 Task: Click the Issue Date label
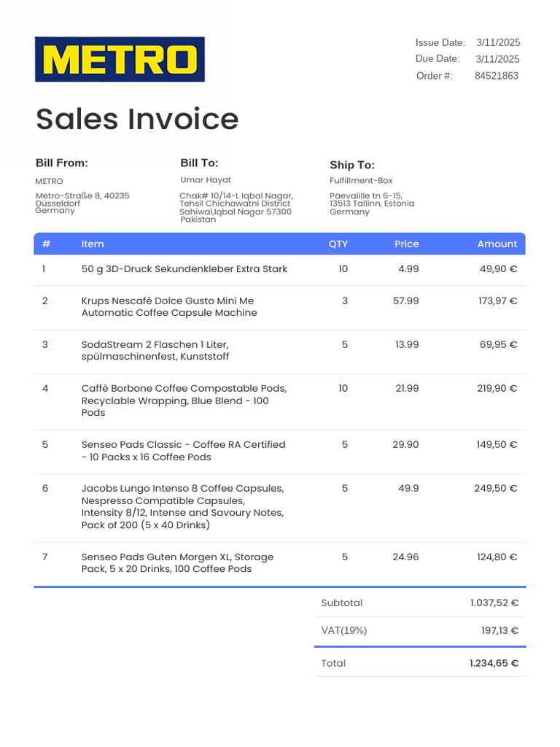click(x=440, y=42)
